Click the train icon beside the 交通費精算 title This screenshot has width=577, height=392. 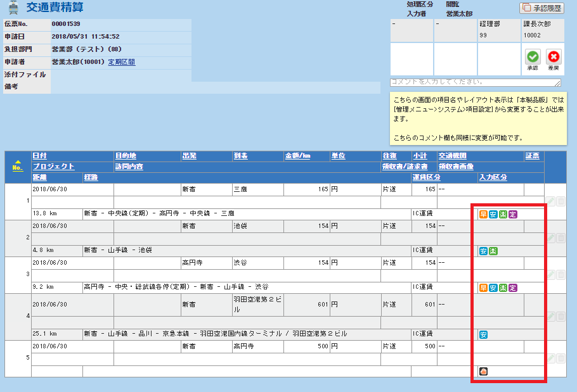pyautogui.click(x=13, y=8)
